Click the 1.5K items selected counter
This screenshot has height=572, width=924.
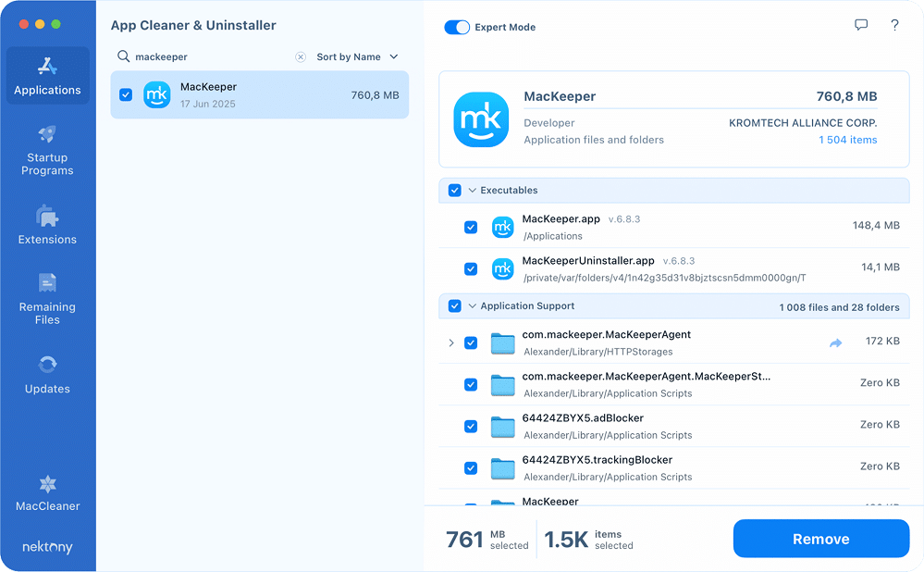coord(588,540)
